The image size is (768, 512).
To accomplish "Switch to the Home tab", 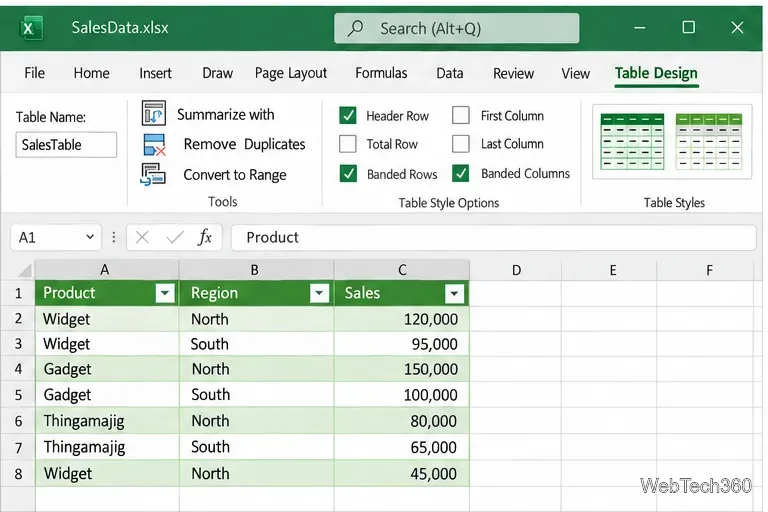I will [92, 73].
